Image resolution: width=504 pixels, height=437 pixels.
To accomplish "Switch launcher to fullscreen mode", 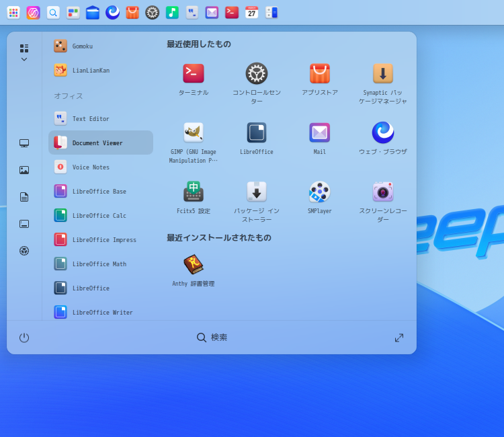I will pyautogui.click(x=399, y=337).
